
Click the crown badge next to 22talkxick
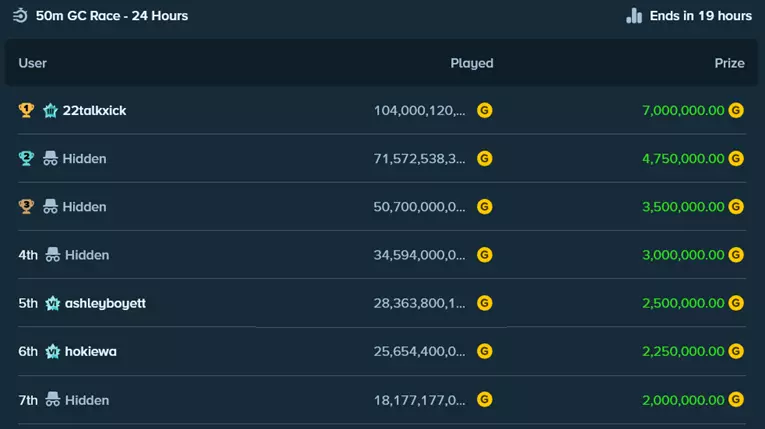[x=50, y=110]
